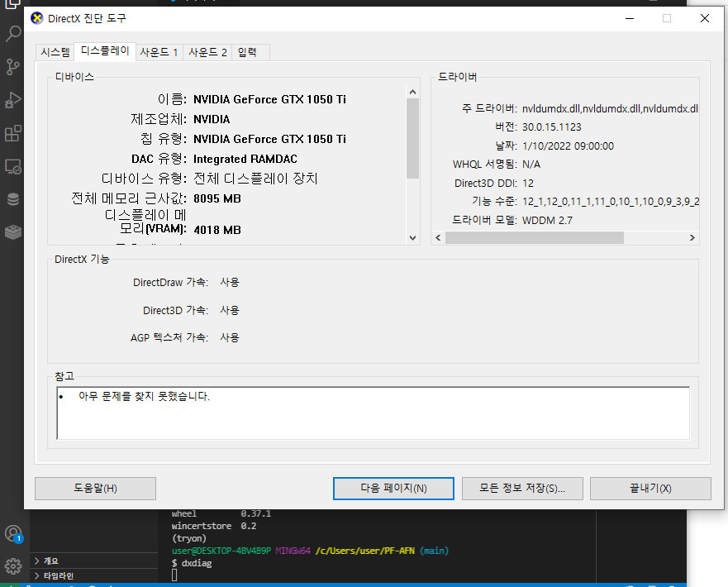Click Integrated RAMDAC value

point(245,160)
